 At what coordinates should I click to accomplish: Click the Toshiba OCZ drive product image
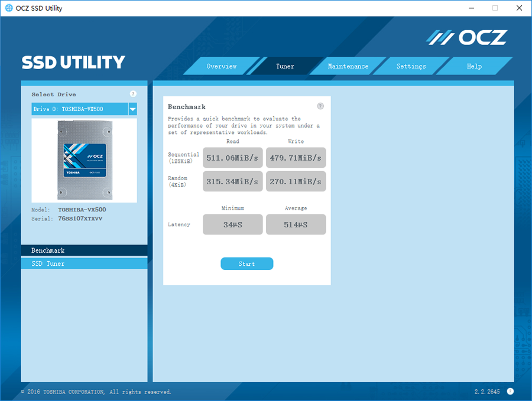84,161
